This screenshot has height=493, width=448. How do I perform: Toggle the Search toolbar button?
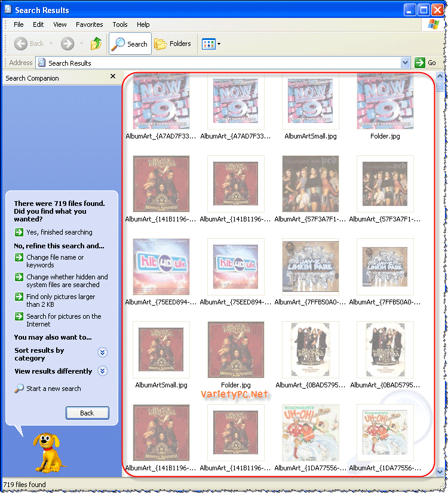130,44
